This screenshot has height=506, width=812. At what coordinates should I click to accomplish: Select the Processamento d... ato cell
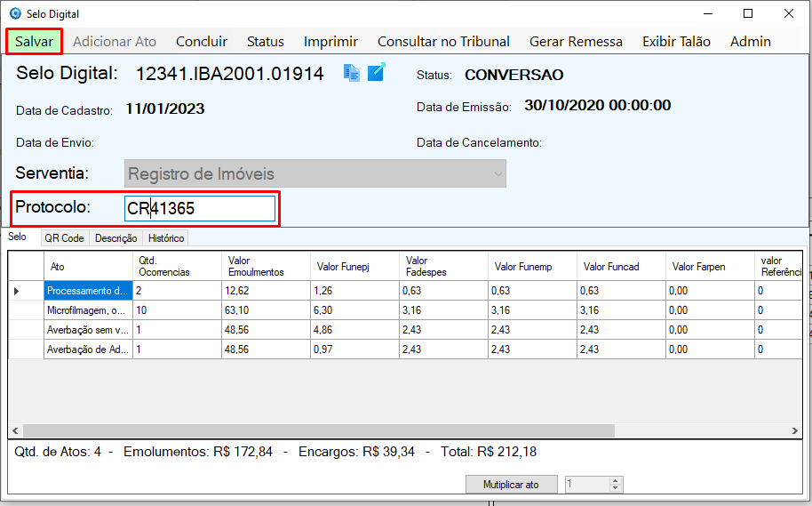[88, 291]
